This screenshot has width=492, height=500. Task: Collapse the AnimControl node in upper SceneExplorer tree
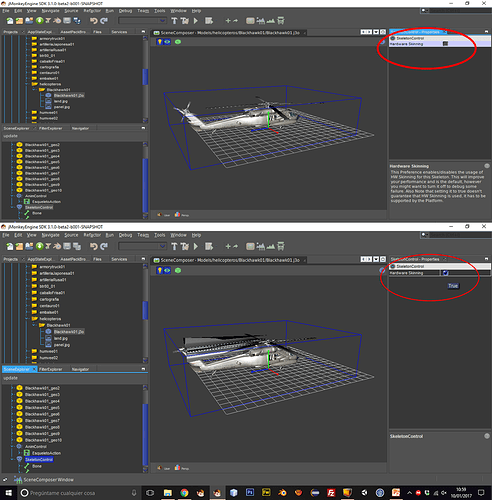13,196
